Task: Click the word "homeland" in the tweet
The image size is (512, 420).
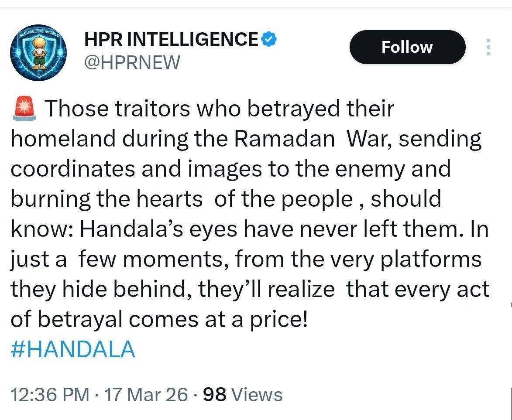Action: (62, 139)
